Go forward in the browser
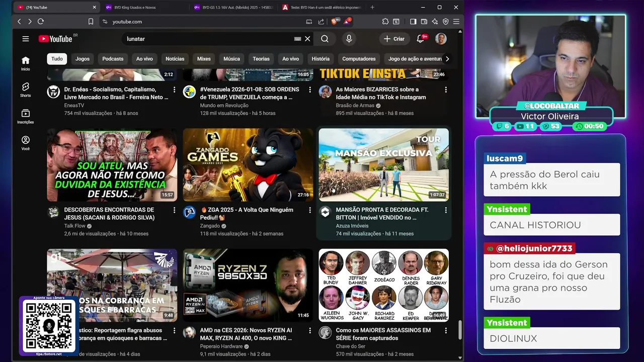 click(x=30, y=22)
